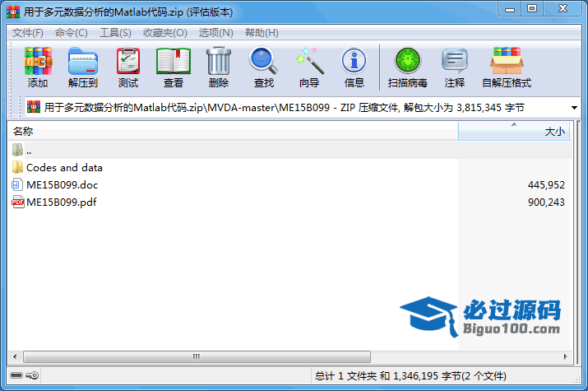The image size is (588, 391).
Task: Select the ME15B099.pdf PDF icon
Action: coord(17,202)
